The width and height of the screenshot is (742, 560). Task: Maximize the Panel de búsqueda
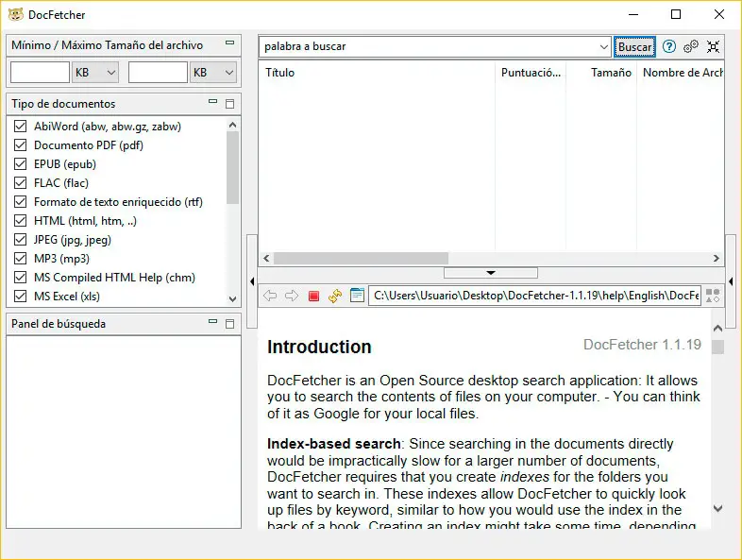pyautogui.click(x=230, y=324)
